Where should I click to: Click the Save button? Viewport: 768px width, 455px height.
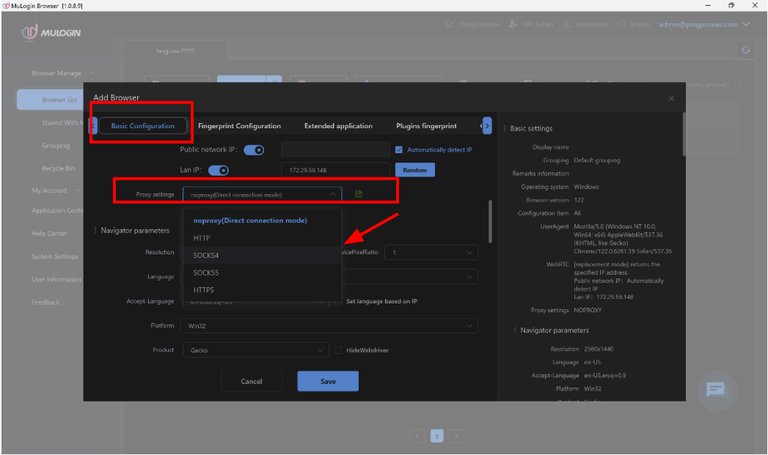(327, 381)
